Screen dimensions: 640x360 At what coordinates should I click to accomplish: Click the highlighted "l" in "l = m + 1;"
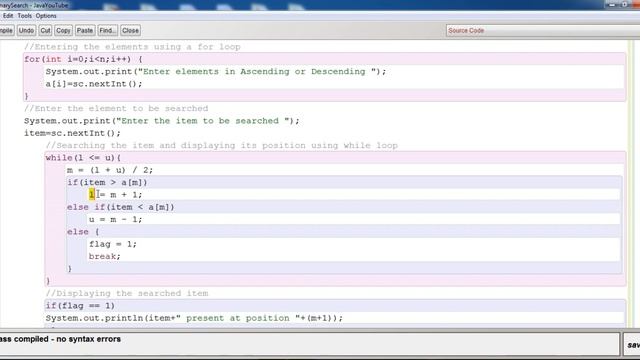pos(91,195)
